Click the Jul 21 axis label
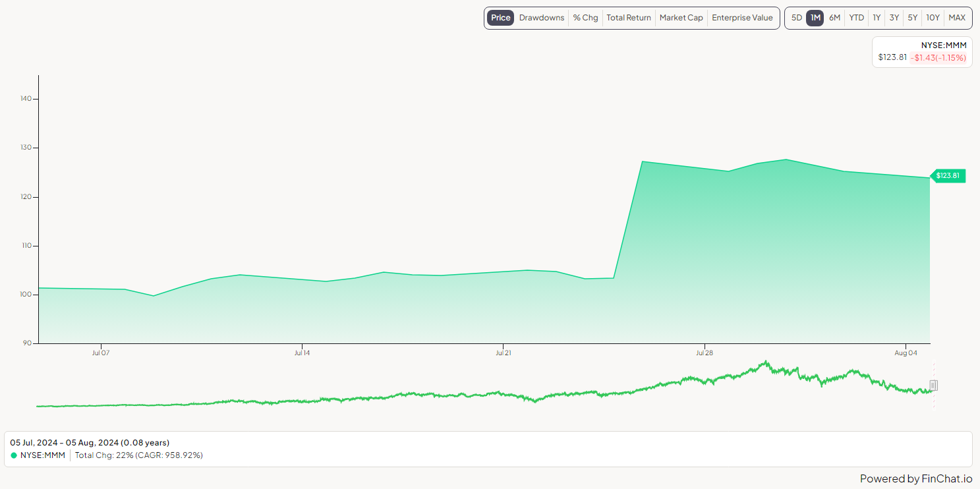 (503, 353)
